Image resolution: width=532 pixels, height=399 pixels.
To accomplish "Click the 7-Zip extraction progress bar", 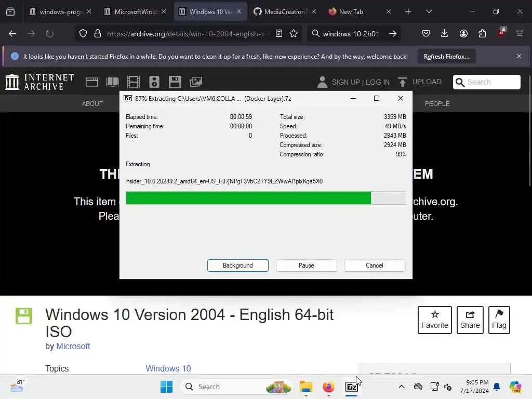I will click(x=265, y=198).
